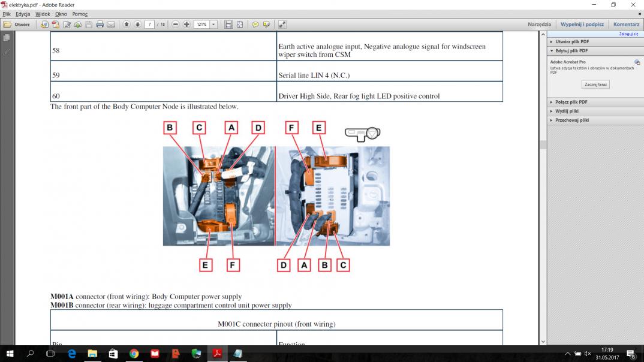Print the document via printer icon

100,25
